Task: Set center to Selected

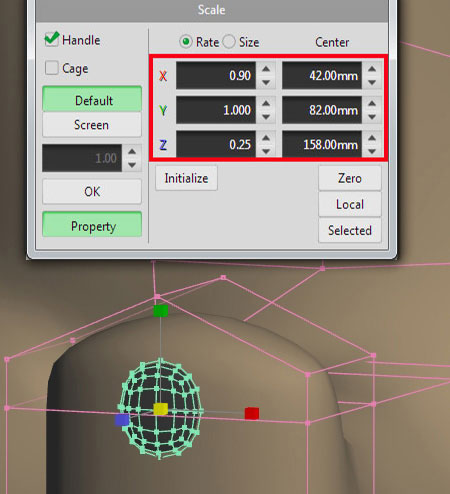Action: tap(350, 230)
